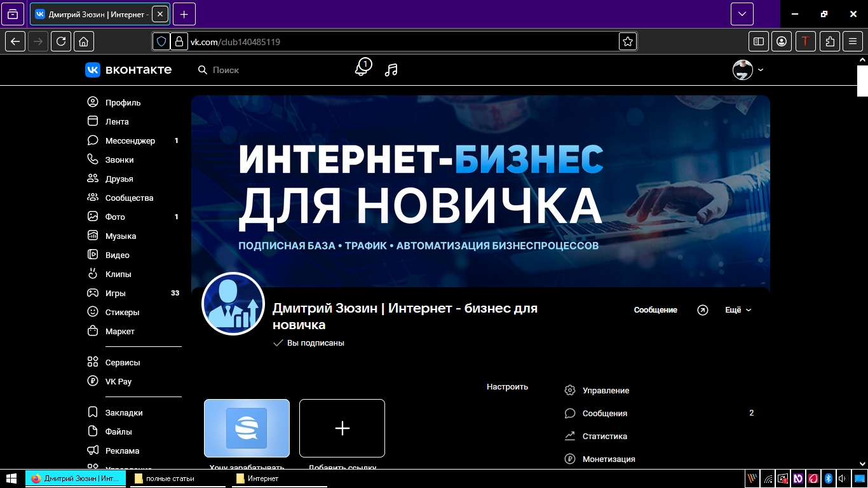
Task: Open the VK music note icon
Action: (x=391, y=70)
